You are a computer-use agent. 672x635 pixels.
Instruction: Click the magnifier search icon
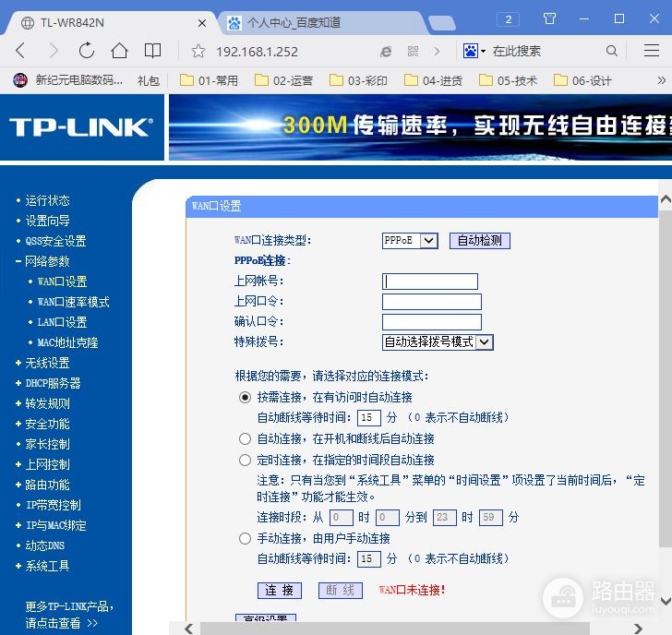pyautogui.click(x=612, y=51)
